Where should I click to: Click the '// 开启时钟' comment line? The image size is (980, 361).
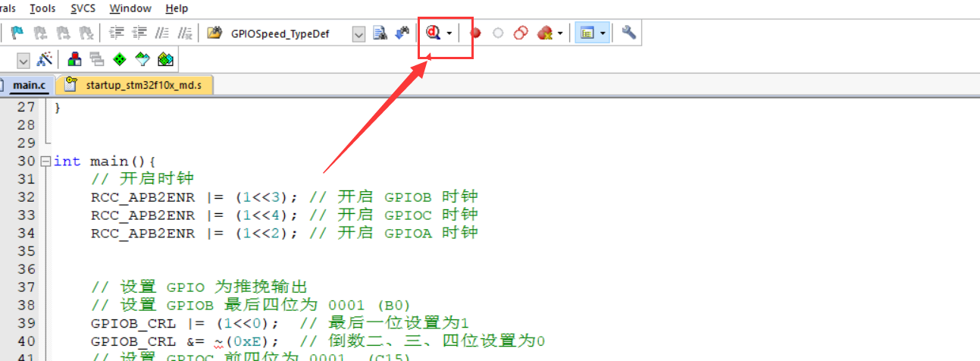pos(142,179)
